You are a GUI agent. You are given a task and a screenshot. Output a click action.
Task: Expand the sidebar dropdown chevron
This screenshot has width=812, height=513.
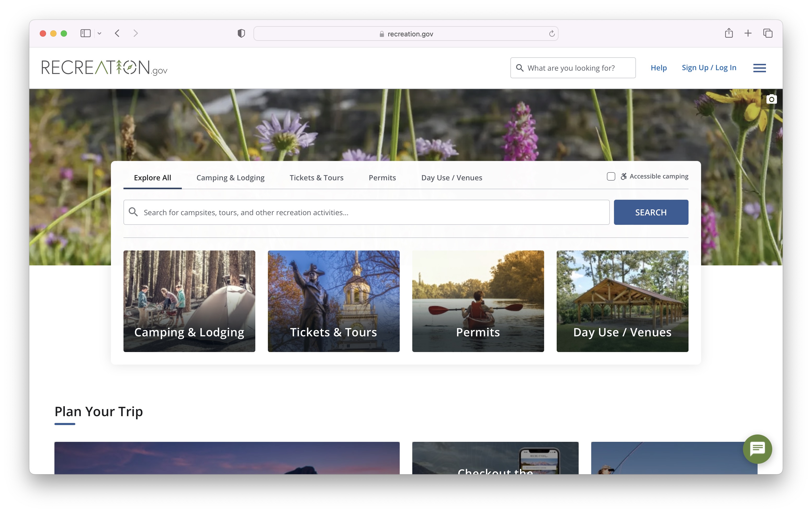click(x=99, y=34)
